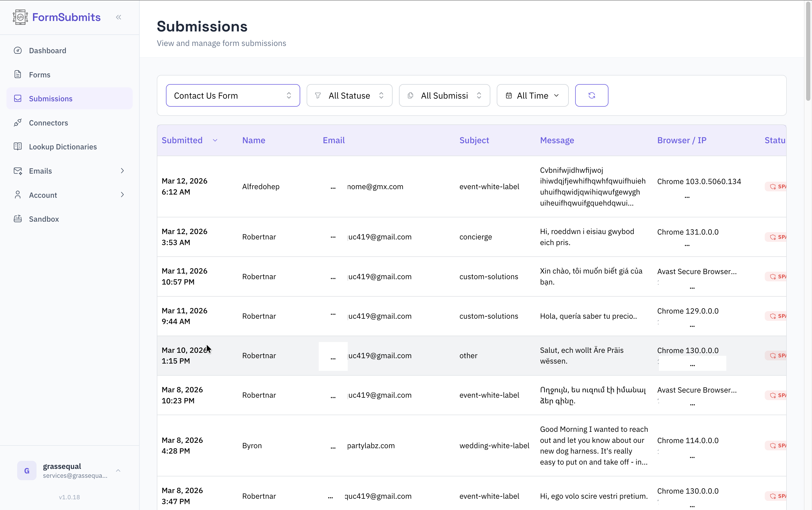This screenshot has width=812, height=510.
Task: Expand the Account sidebar submenu
Action: (122, 195)
